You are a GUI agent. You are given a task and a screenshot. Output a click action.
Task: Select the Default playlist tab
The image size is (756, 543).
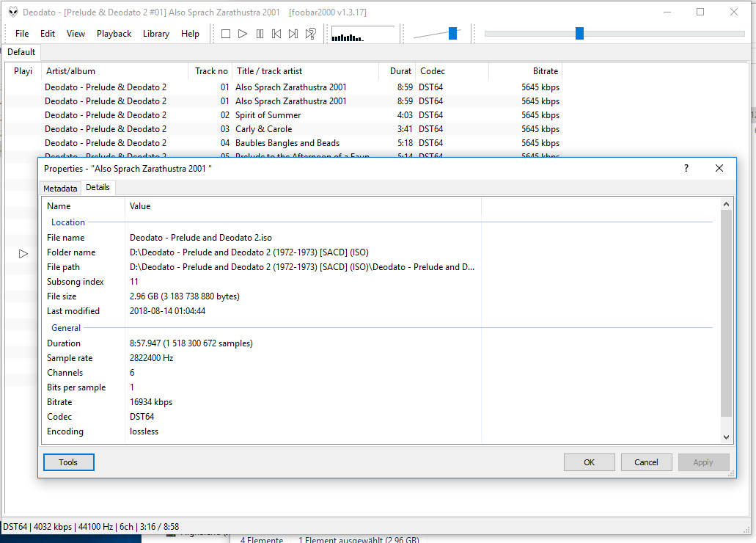coord(21,52)
